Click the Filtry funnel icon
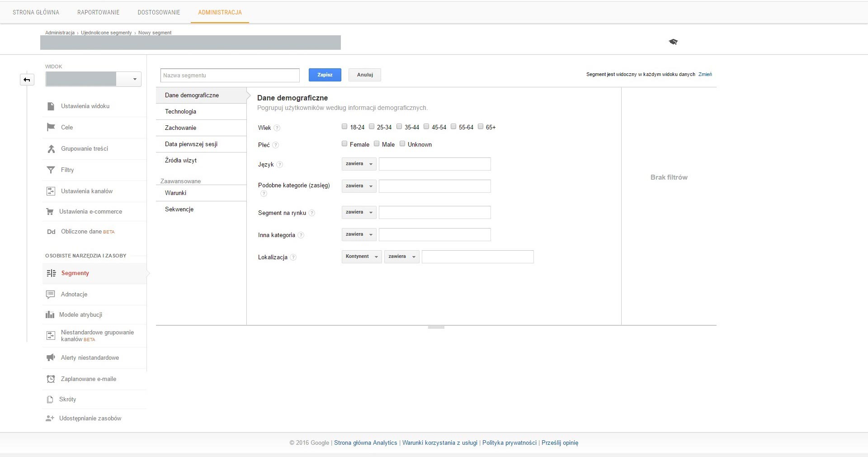 pyautogui.click(x=51, y=170)
